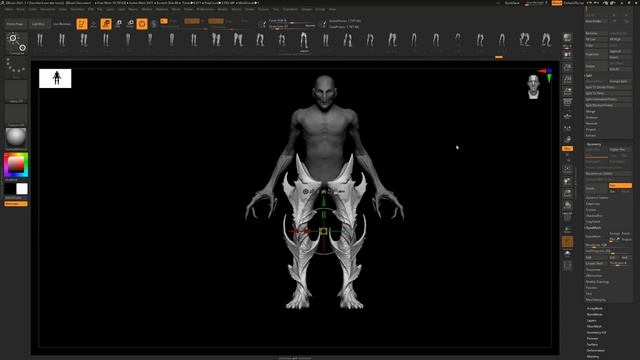Open the Preferences menu
The height and width of the screenshot is (360, 640).
[205, 9]
